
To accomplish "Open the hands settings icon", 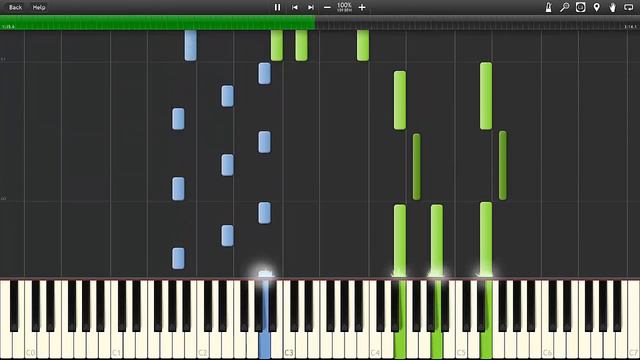I will tap(613, 7).
